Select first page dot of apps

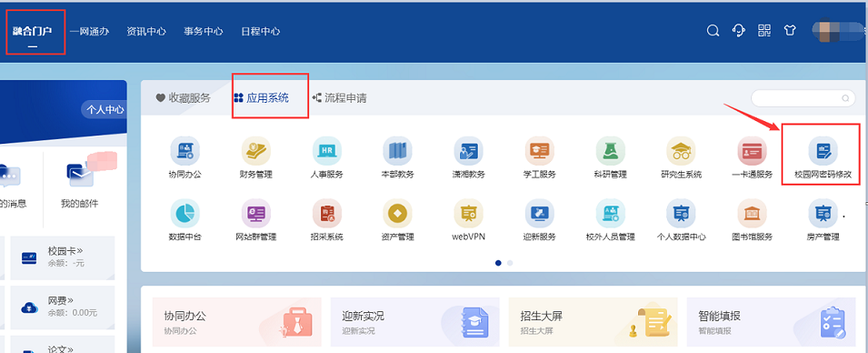click(498, 263)
